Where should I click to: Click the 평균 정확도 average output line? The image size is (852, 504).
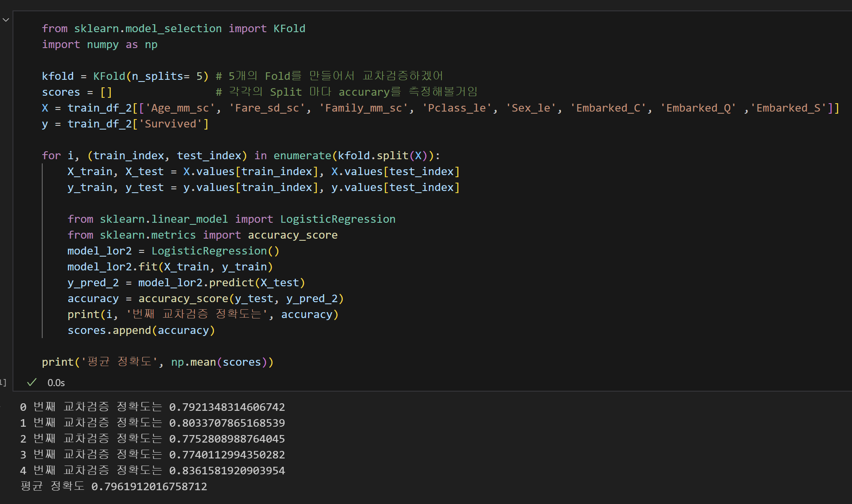tap(113, 486)
